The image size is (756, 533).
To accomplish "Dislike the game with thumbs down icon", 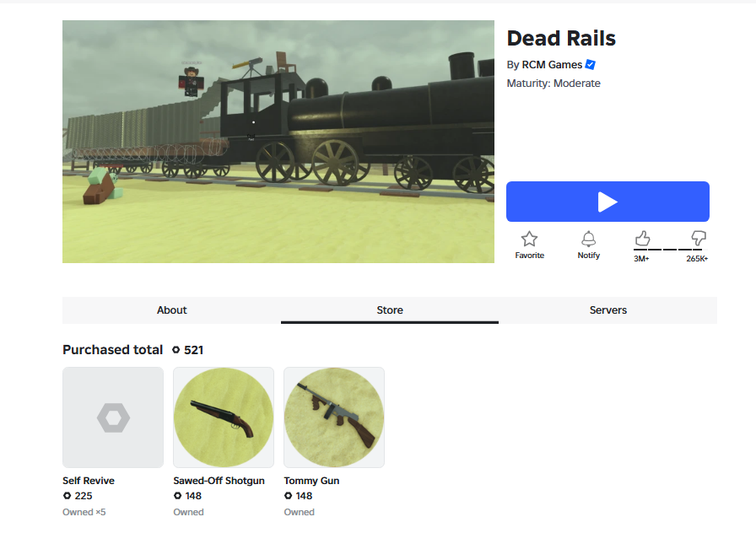I will tap(698, 238).
